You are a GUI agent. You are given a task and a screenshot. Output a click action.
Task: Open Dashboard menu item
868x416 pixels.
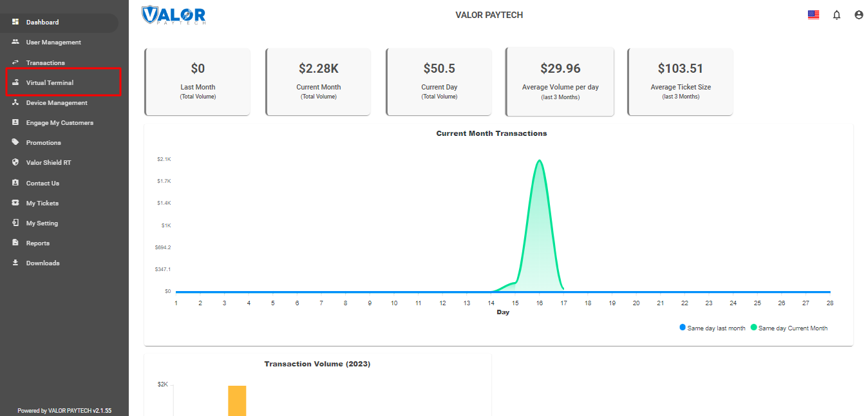tap(59, 23)
